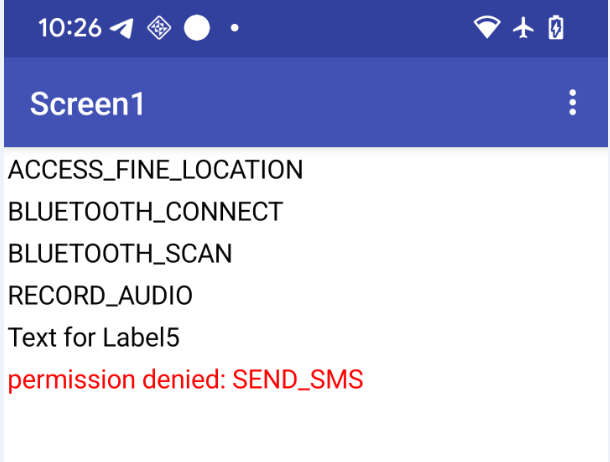This screenshot has height=462, width=610.
Task: Tap the airplane mode icon
Action: point(524,28)
